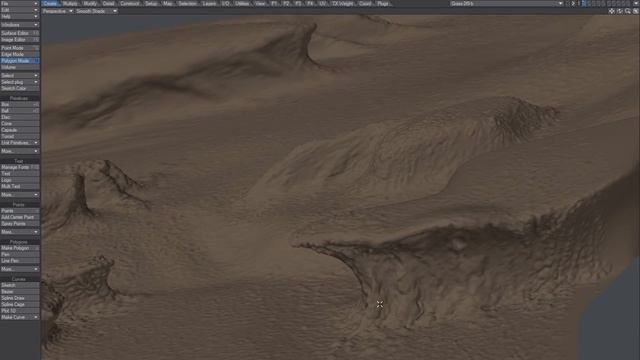The width and height of the screenshot is (640, 360).
Task: Activate the Spline Cage tool
Action: click(20, 304)
